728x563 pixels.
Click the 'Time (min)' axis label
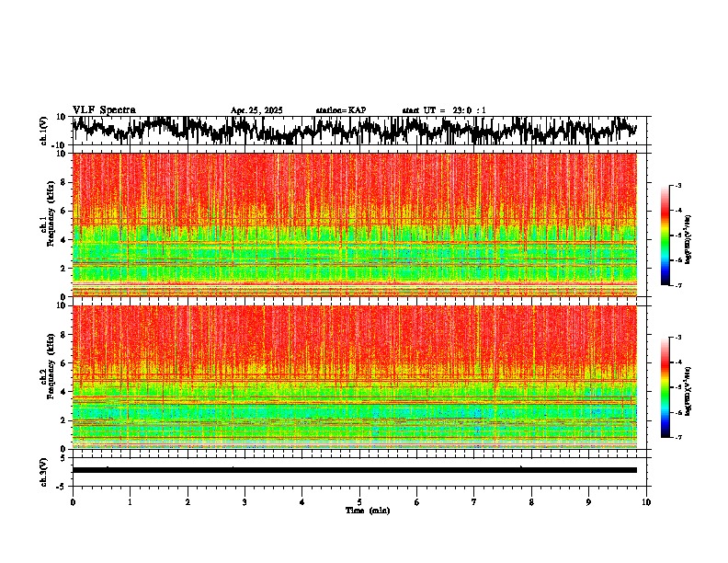tap(368, 511)
